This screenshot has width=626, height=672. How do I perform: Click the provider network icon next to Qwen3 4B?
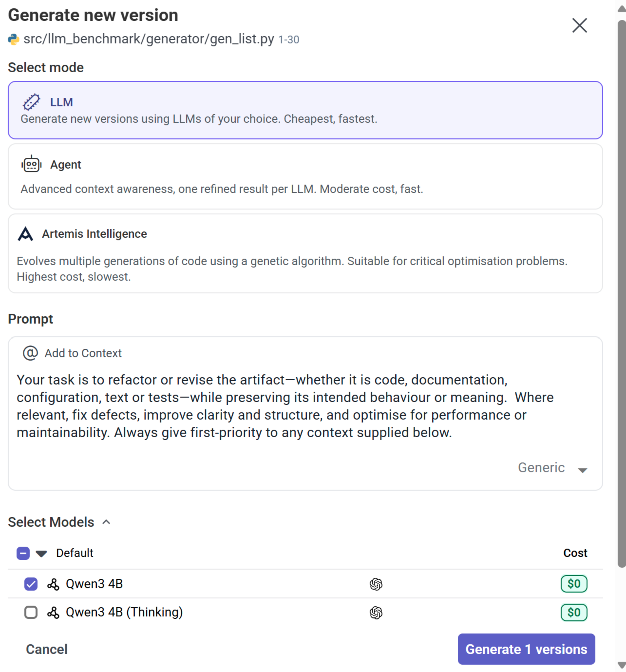[x=53, y=584]
